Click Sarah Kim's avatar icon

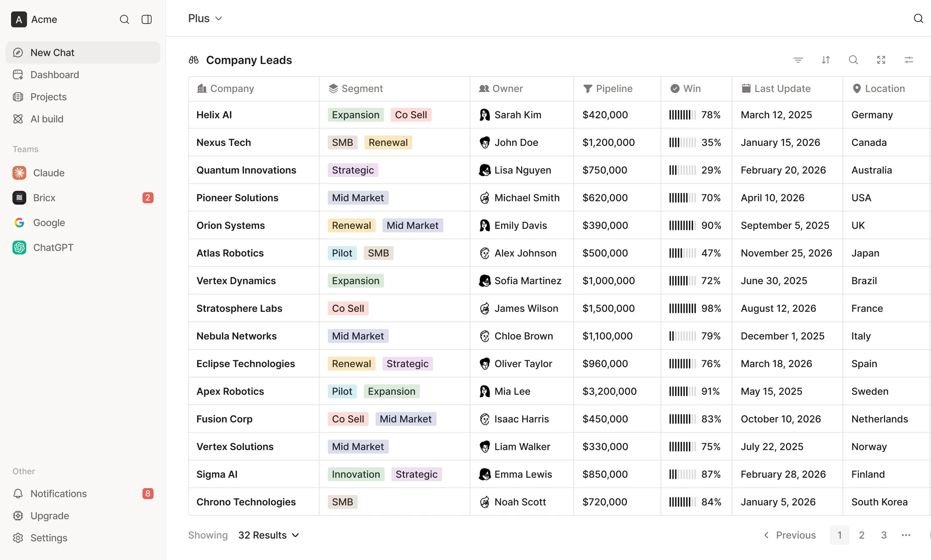pyautogui.click(x=485, y=115)
